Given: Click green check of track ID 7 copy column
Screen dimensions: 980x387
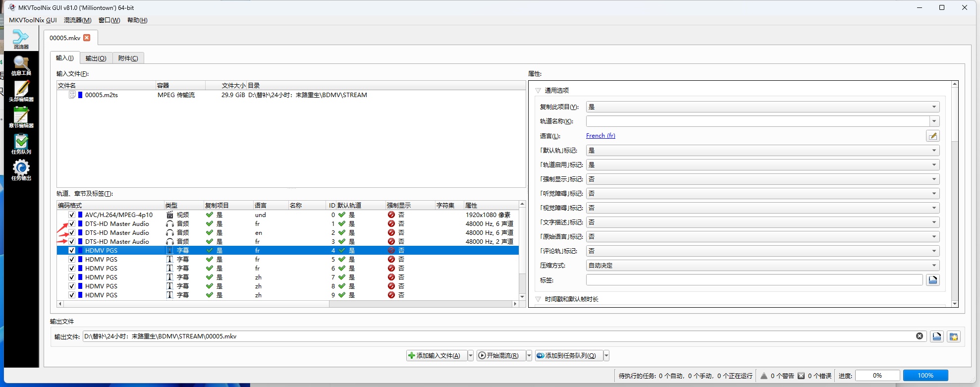Looking at the screenshot, I should 210,277.
